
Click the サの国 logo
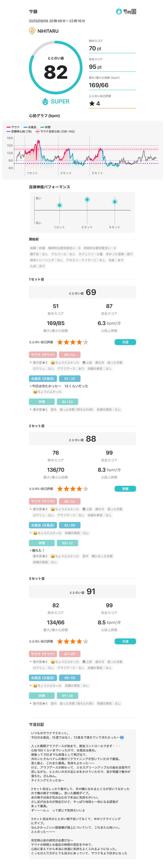click(x=126, y=12)
